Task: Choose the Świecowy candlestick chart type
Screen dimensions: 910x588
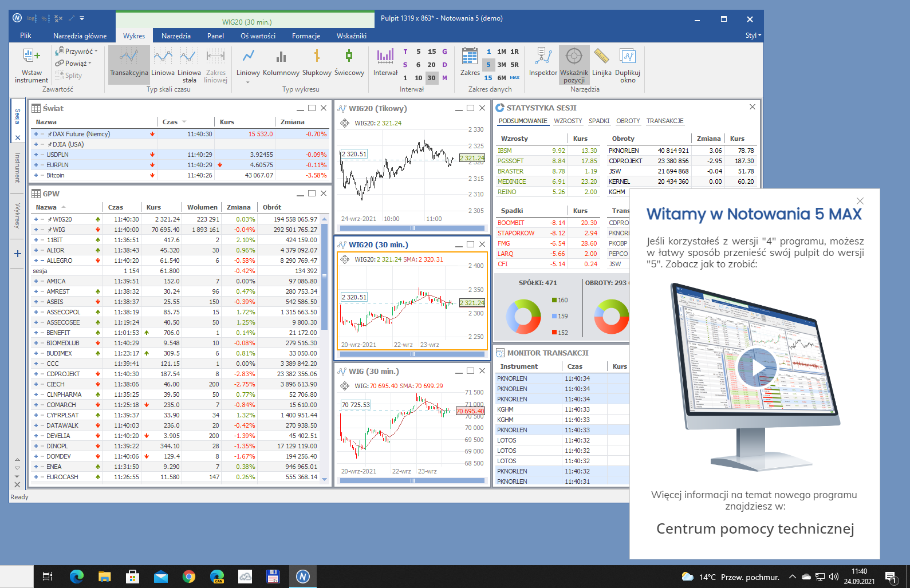Action: [x=349, y=62]
